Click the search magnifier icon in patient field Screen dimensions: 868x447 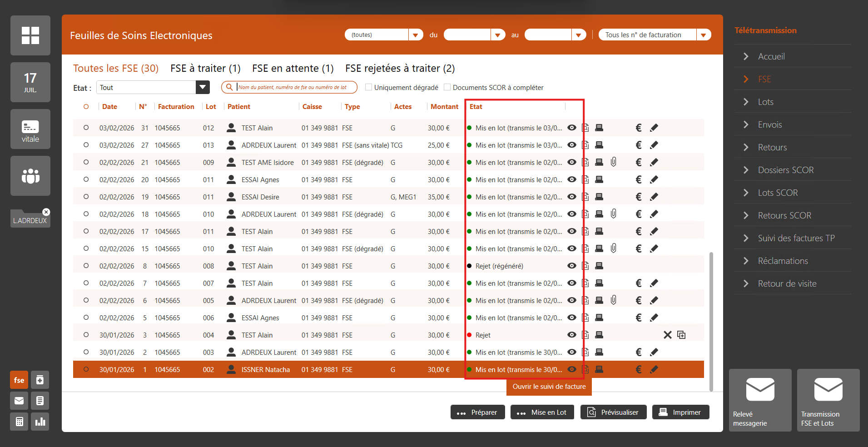click(x=230, y=87)
